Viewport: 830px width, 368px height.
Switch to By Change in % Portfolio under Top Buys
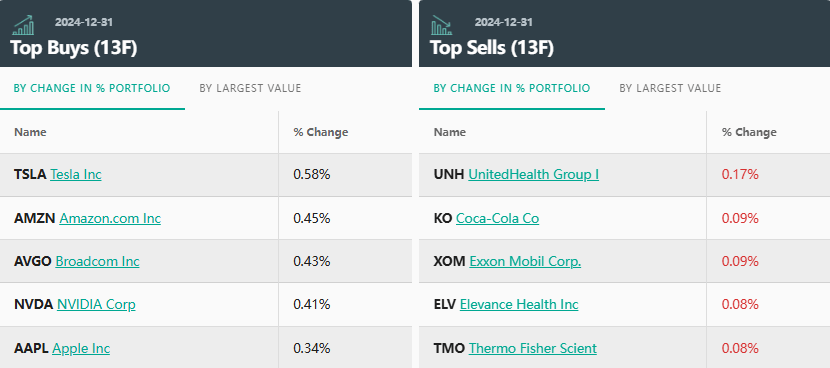coord(92,88)
